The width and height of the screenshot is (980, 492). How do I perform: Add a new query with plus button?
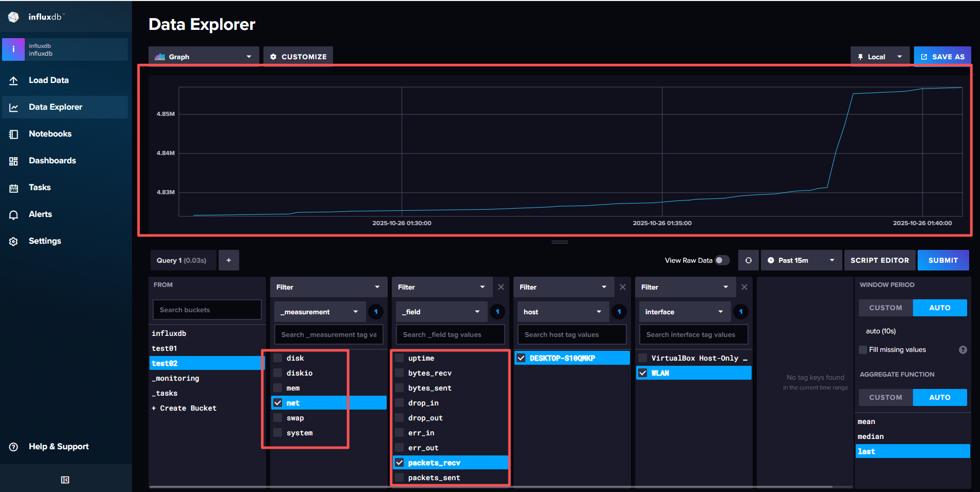tap(228, 260)
